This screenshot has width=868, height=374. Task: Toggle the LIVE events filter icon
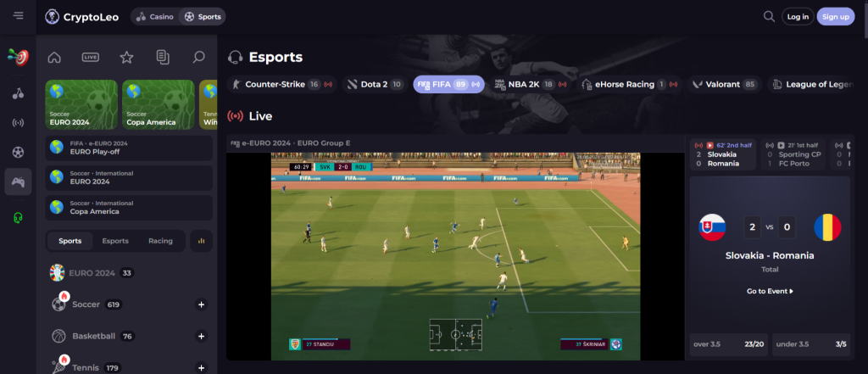click(x=90, y=57)
